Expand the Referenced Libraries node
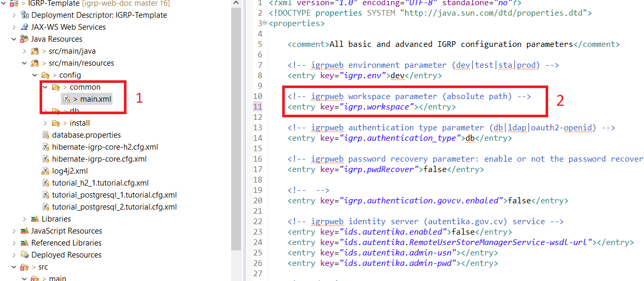The height and width of the screenshot is (281, 644). coord(14,243)
